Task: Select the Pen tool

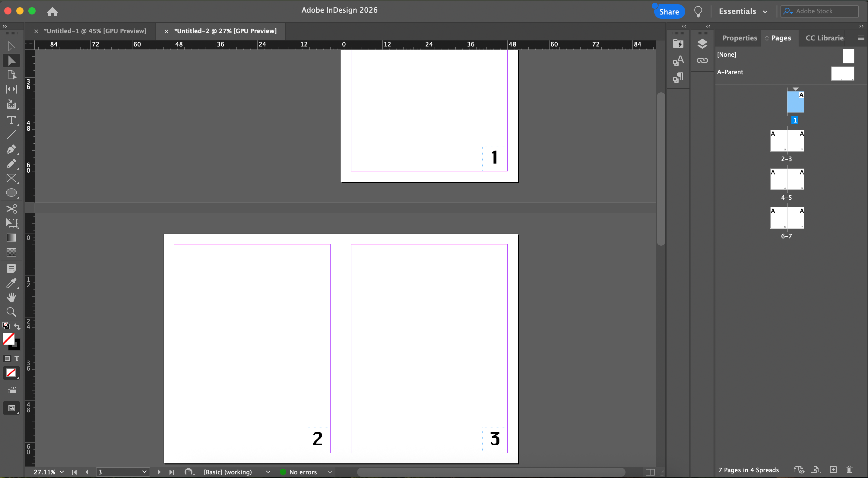Action: (x=11, y=149)
